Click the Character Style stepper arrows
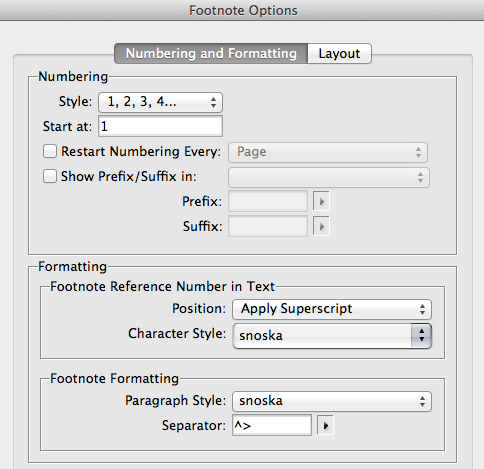The height and width of the screenshot is (469, 484). (x=421, y=335)
